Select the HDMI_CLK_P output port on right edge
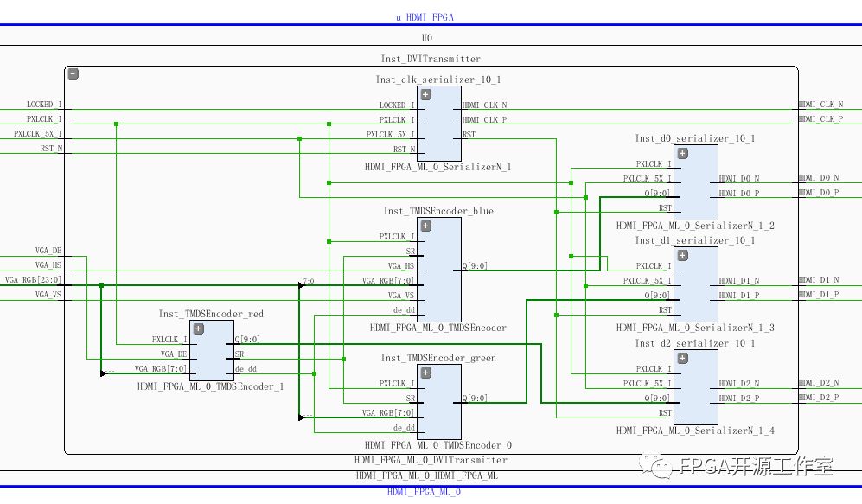The width and height of the screenshot is (862, 504). point(820,119)
